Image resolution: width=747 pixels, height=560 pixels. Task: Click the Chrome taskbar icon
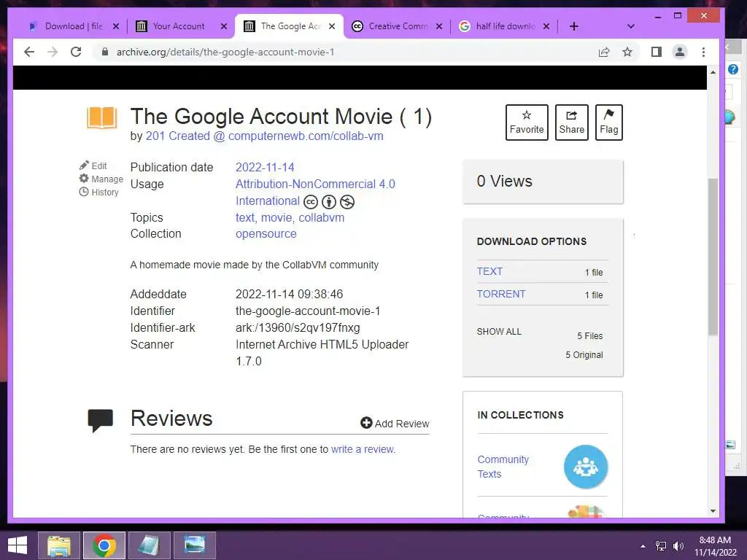[x=104, y=545]
